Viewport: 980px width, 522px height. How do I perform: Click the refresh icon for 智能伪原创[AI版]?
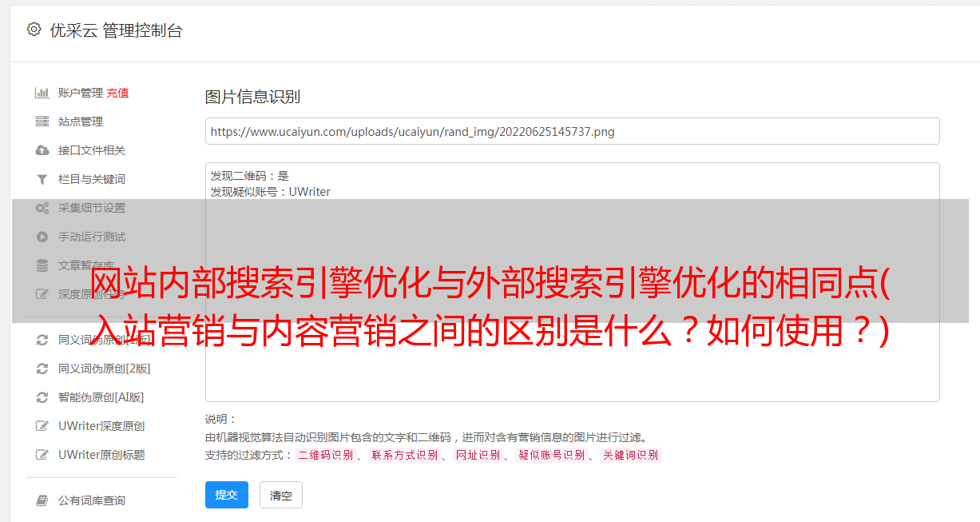[42, 397]
